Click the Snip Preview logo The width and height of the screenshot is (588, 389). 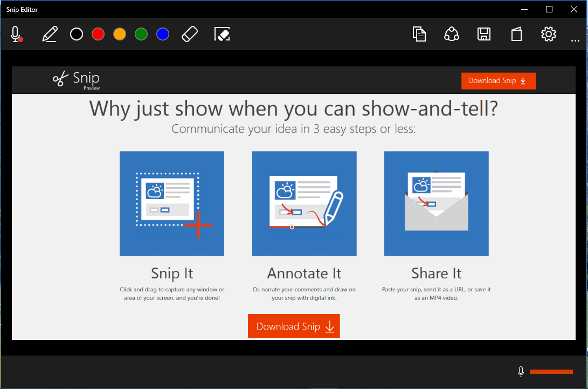tap(76, 79)
